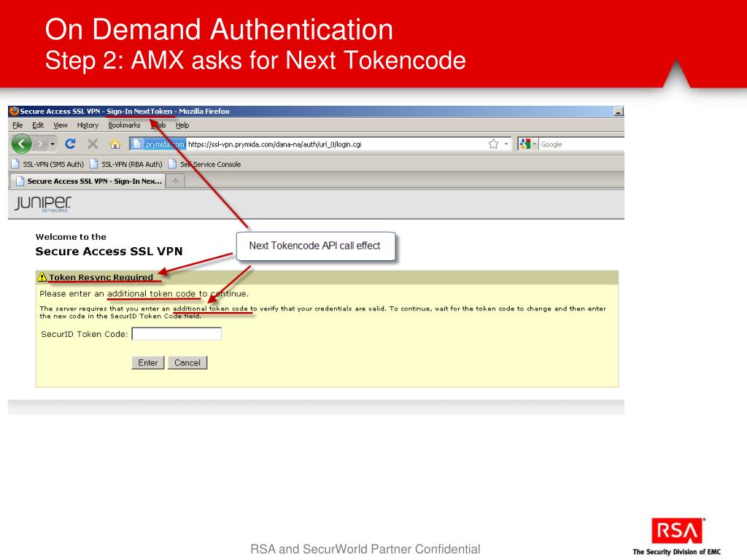Submit the token with the Enter button
Screen dimensions: 747x560
pyautogui.click(x=147, y=363)
